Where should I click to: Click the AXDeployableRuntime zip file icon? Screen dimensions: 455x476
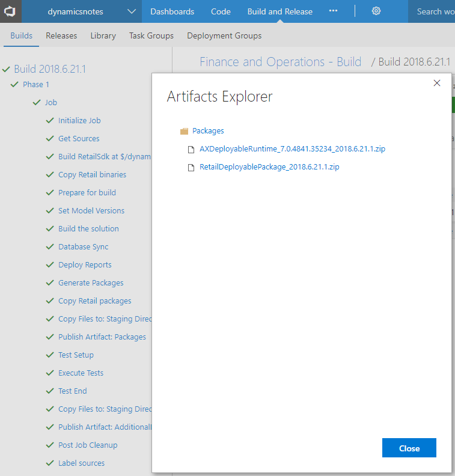coord(192,149)
